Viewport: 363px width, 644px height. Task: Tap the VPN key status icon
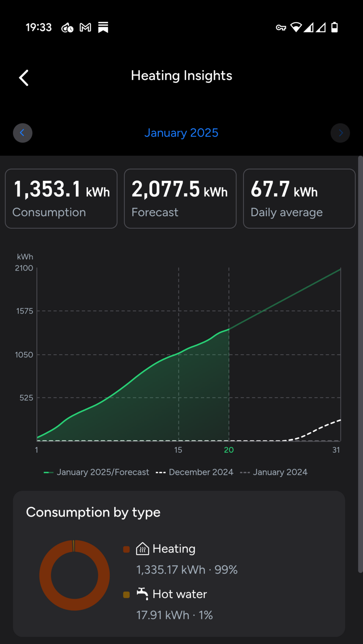pyautogui.click(x=281, y=27)
